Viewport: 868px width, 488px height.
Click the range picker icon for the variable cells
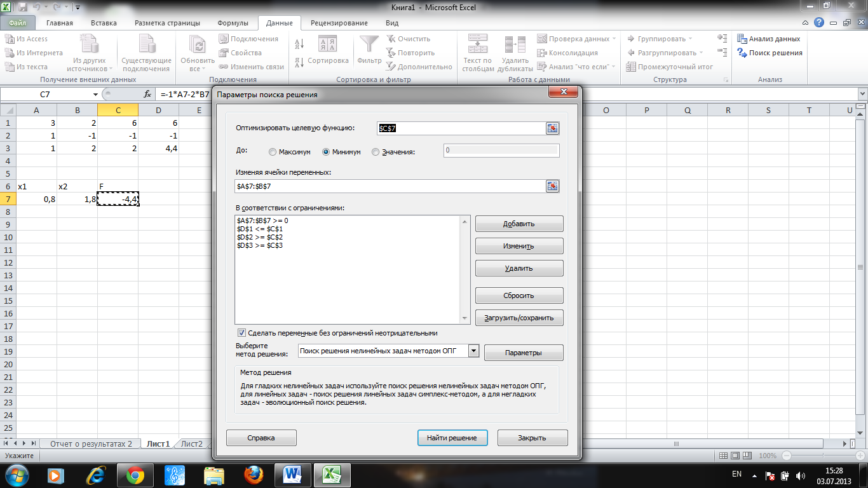(x=552, y=186)
